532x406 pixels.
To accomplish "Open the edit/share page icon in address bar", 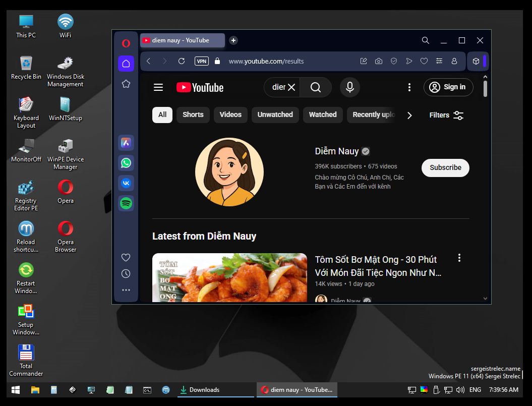I will 364,61.
